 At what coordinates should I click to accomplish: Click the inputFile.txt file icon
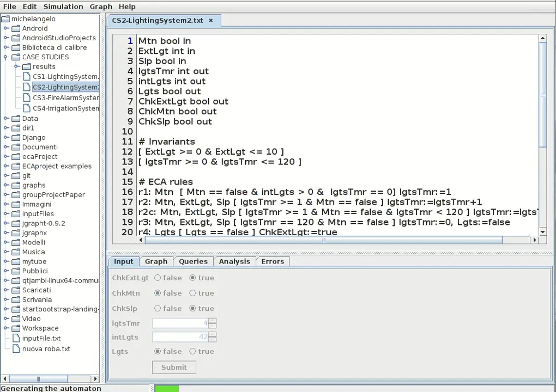coord(16,338)
